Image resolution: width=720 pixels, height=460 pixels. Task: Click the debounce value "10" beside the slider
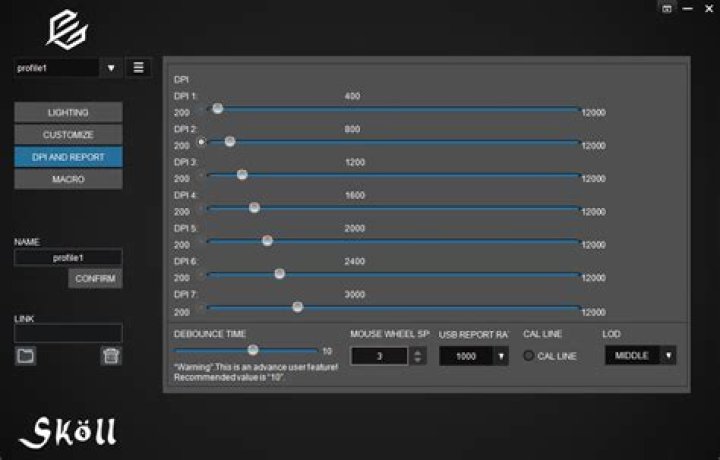point(327,351)
